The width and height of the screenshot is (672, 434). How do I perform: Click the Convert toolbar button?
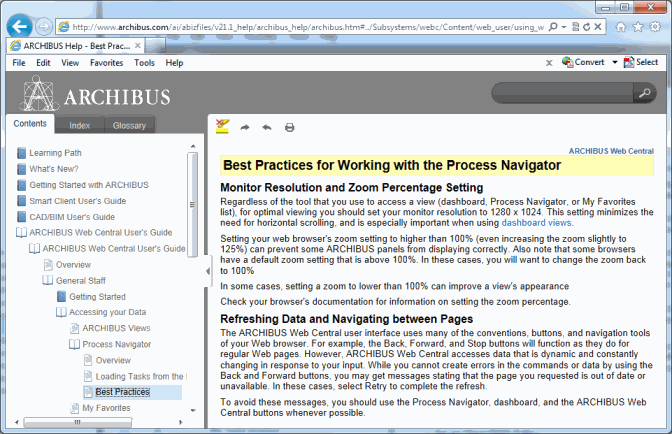tap(583, 62)
